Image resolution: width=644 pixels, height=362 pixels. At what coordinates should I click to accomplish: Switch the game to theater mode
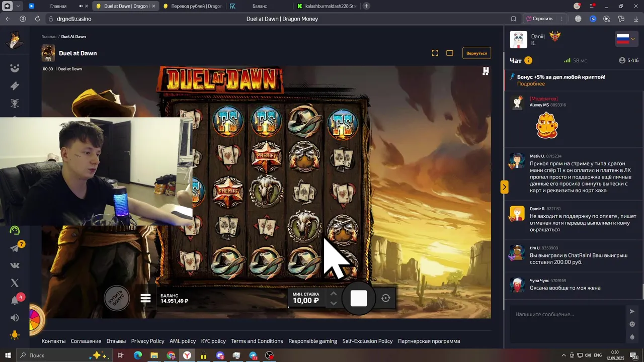pos(450,53)
